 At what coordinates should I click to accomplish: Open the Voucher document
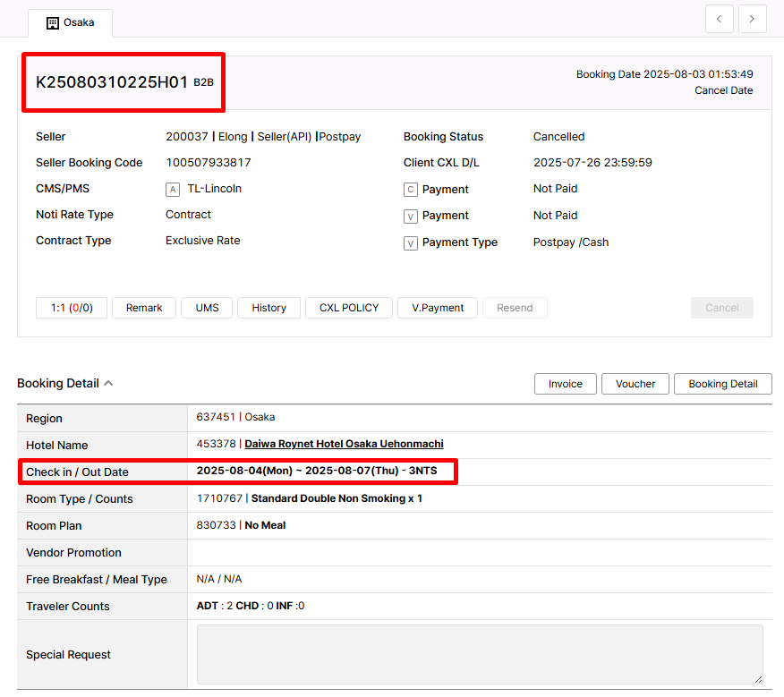click(635, 384)
